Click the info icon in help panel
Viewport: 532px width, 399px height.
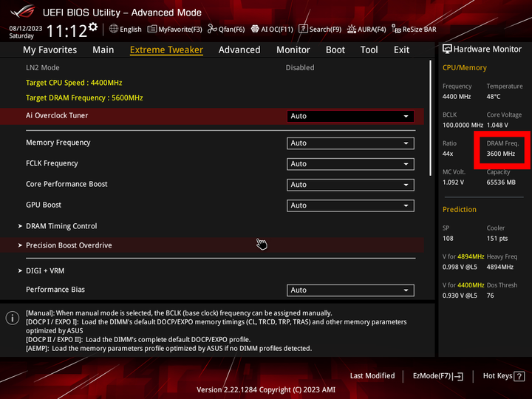click(13, 318)
